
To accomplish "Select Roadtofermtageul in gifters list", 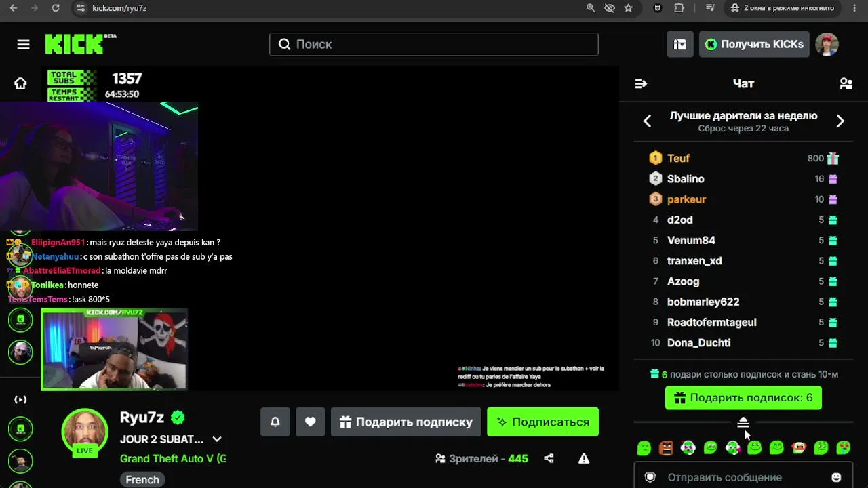I will click(711, 323).
